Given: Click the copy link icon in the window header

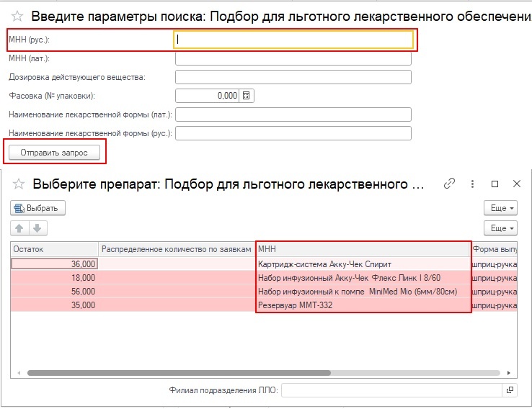Looking at the screenshot, I should 450,184.
